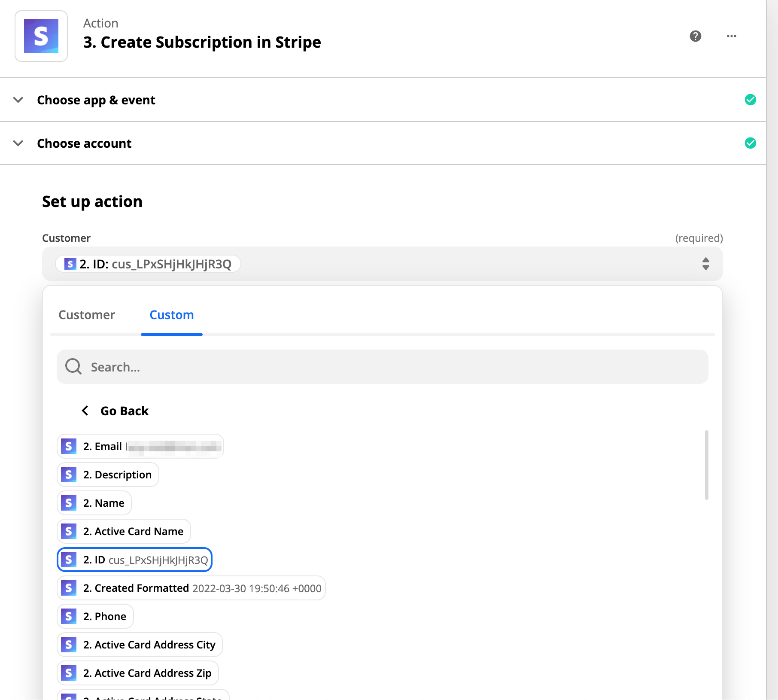Select the 2. Email option
Screen dimensions: 778x700
tap(140, 446)
